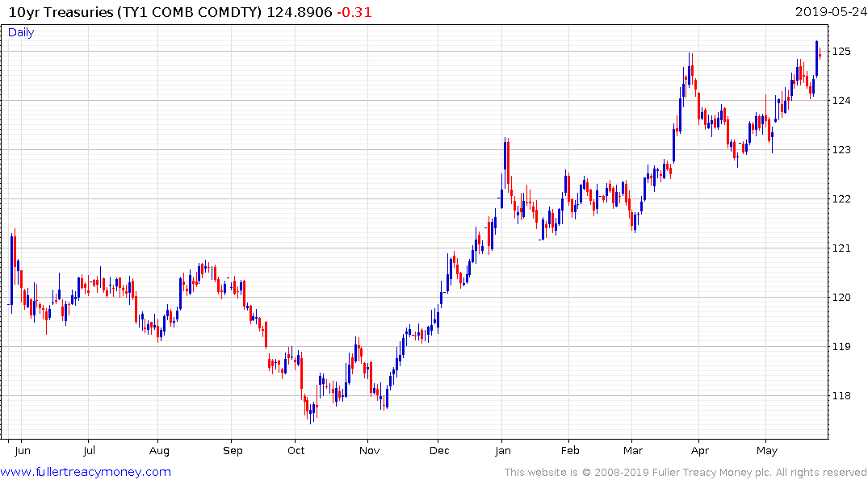868x484 pixels.
Task: Click the Nov month axis label
Action: pos(369,450)
